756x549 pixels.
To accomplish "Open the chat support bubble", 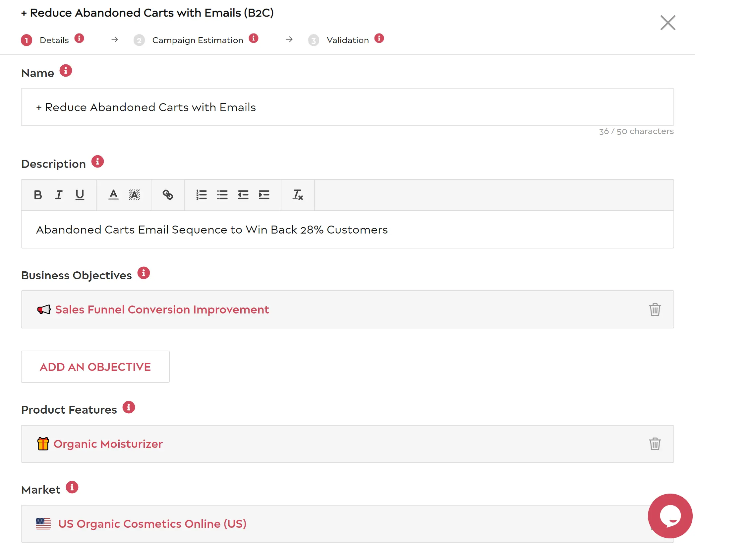I will tap(671, 516).
